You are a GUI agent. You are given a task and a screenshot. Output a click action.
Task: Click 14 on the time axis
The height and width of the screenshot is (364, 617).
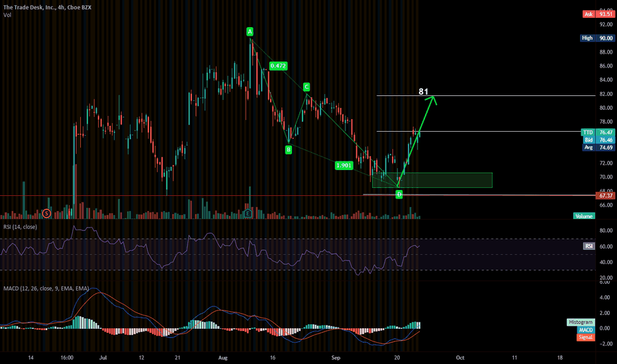tap(30, 357)
